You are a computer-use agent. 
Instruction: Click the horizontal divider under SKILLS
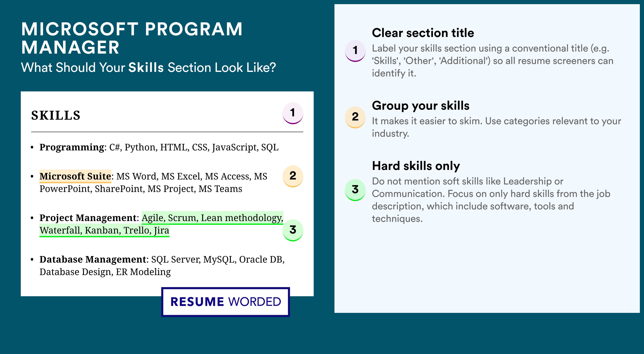167,132
